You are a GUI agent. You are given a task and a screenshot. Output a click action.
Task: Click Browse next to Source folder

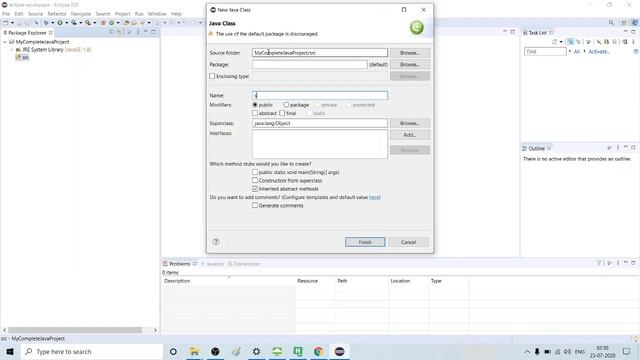[x=409, y=53]
